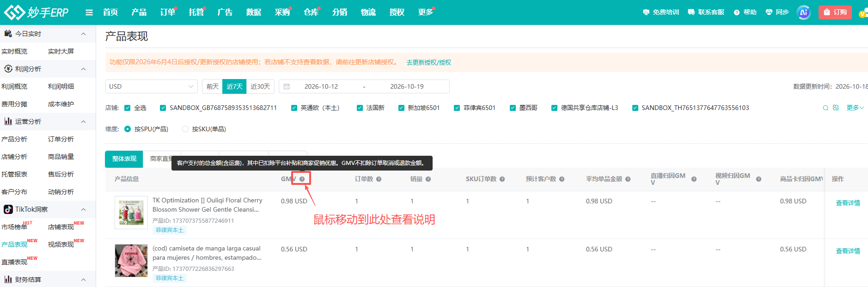Click the red 订购 button
The height and width of the screenshot is (287, 868).
coord(835,12)
